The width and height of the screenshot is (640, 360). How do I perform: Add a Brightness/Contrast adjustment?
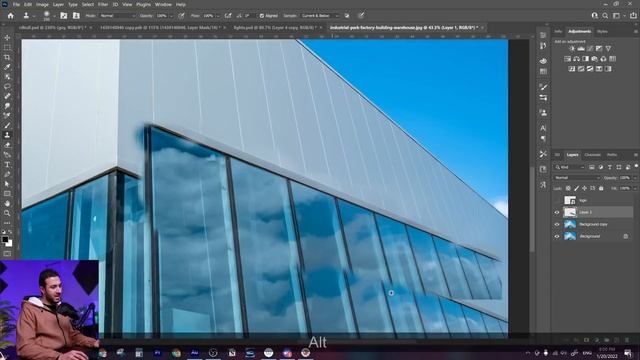pyautogui.click(x=571, y=49)
